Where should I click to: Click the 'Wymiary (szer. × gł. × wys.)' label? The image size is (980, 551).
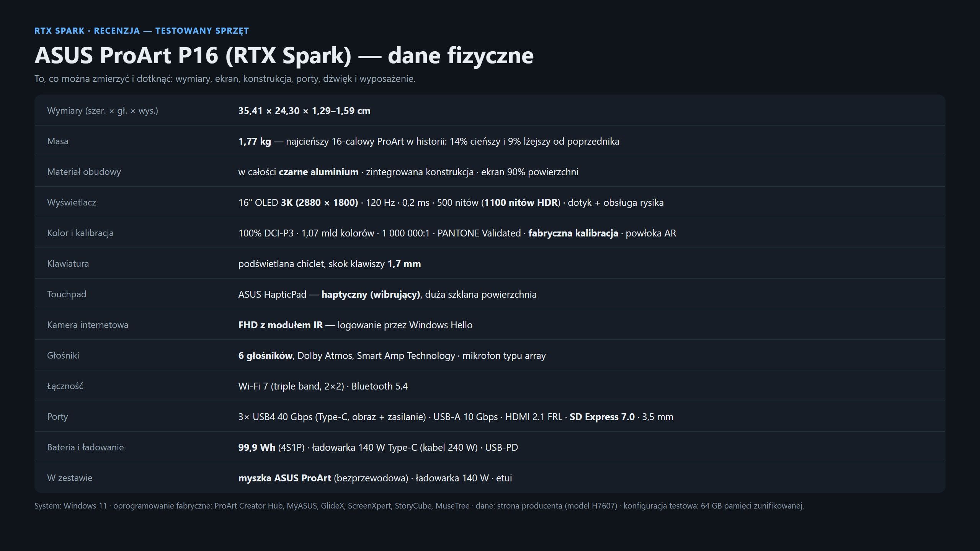103,111
